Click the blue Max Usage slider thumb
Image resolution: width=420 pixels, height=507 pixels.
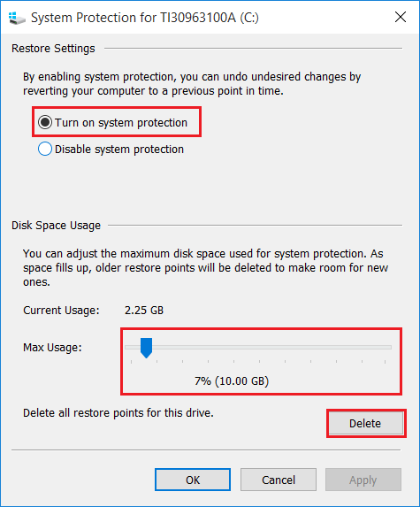click(146, 348)
